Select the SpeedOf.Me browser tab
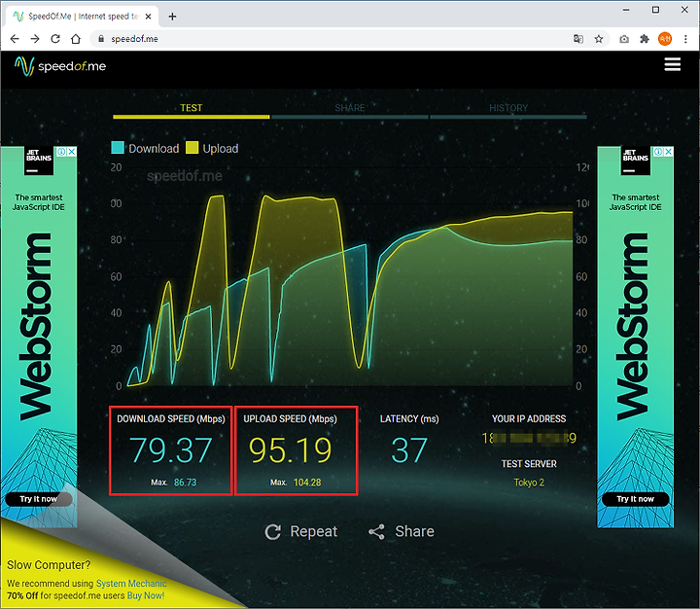Image resolution: width=700 pixels, height=609 pixels. 82,17
